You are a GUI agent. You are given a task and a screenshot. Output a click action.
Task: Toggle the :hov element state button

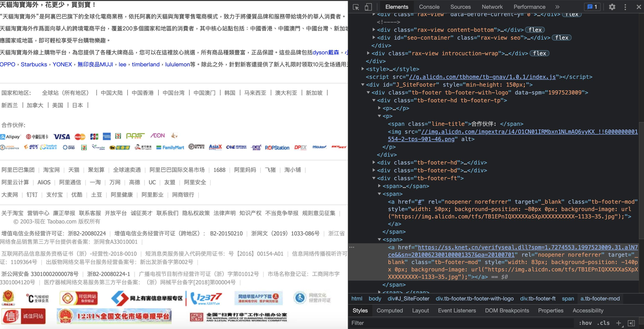pos(585,323)
